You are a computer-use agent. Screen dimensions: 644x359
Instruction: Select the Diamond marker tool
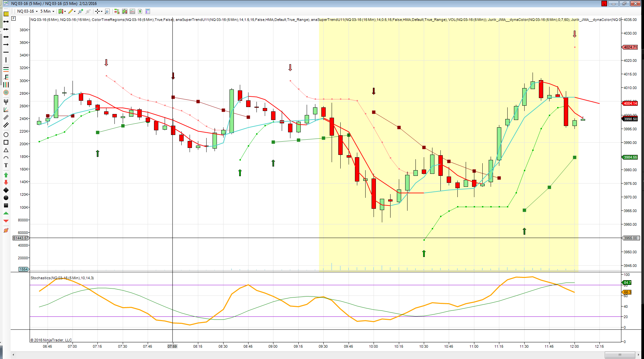6,190
